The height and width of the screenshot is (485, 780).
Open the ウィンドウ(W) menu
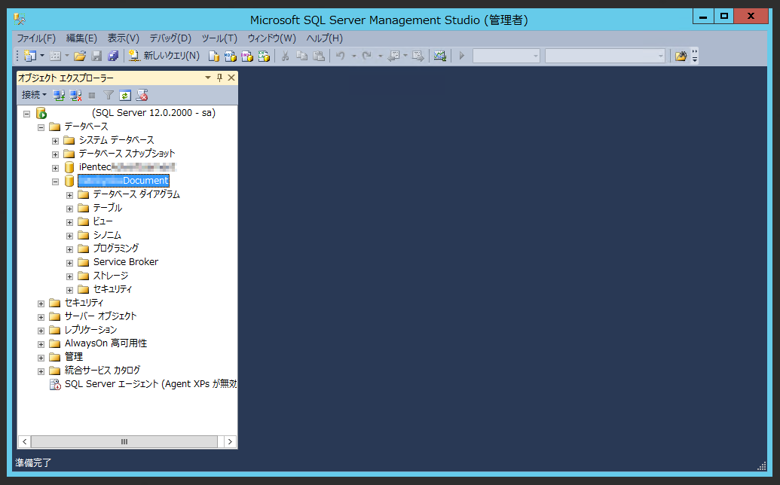click(x=272, y=38)
